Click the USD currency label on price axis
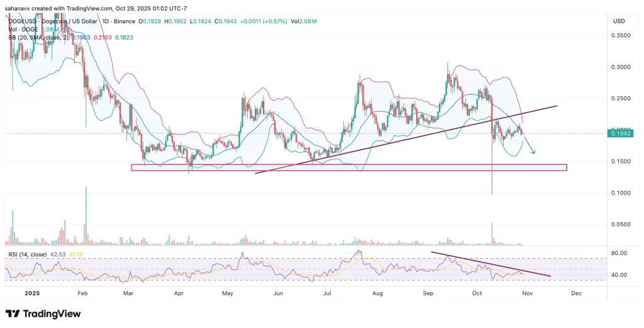This screenshot has width=644, height=328. click(620, 21)
